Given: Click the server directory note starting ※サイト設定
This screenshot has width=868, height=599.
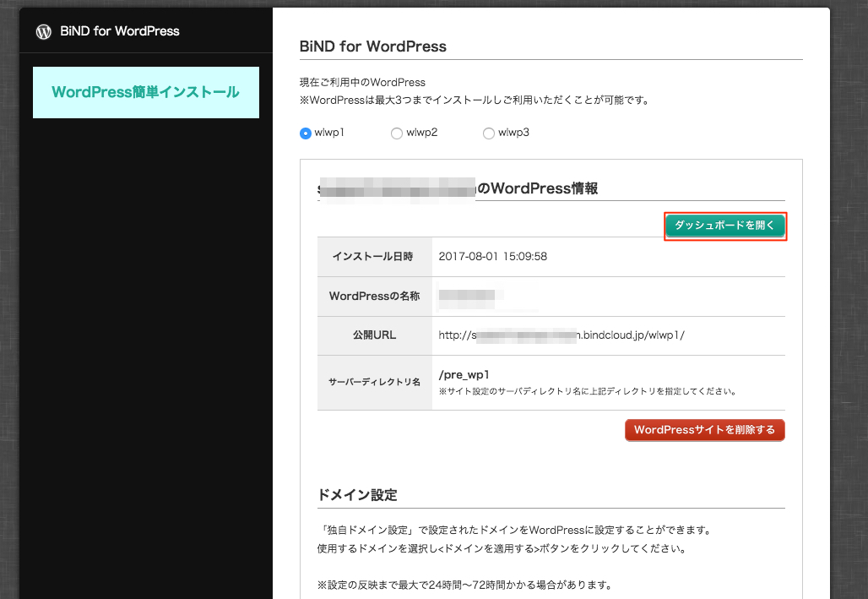Looking at the screenshot, I should tap(589, 392).
